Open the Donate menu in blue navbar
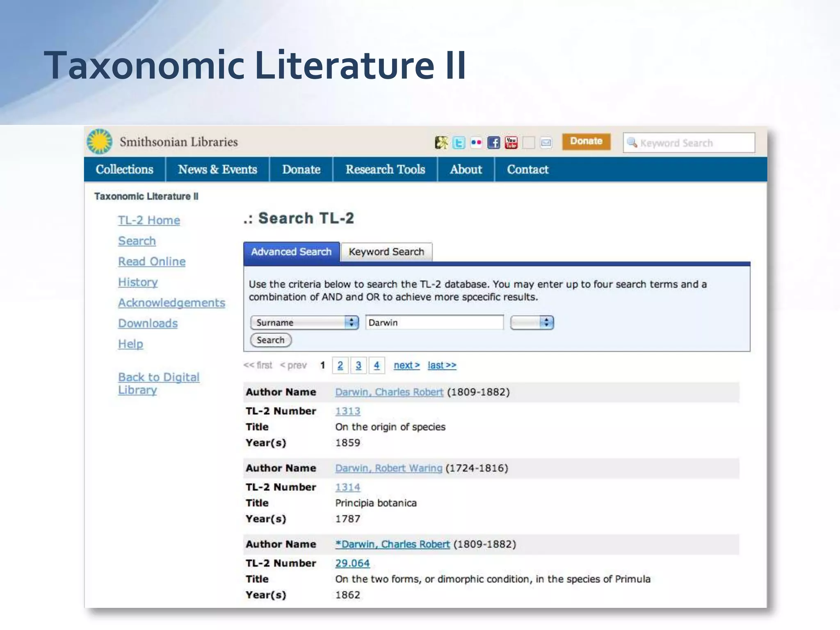The height and width of the screenshot is (630, 840). (x=301, y=169)
